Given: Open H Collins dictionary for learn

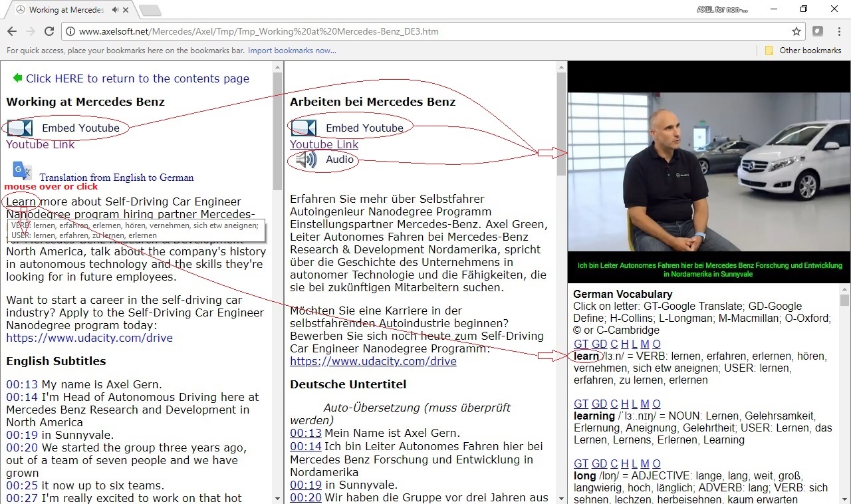Looking at the screenshot, I should (x=625, y=344).
